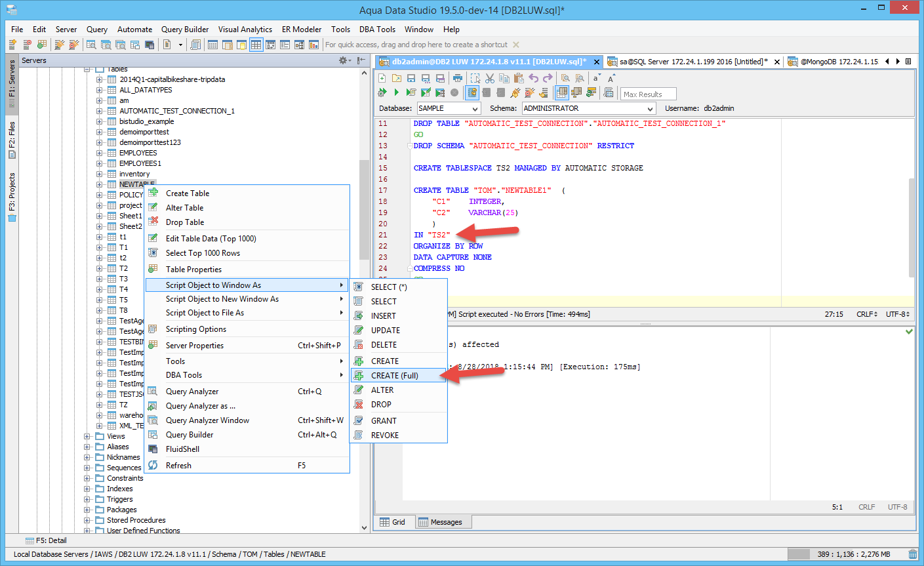The image size is (924, 566).
Task: Select Script Object to New Window As
Action: pyautogui.click(x=247, y=299)
